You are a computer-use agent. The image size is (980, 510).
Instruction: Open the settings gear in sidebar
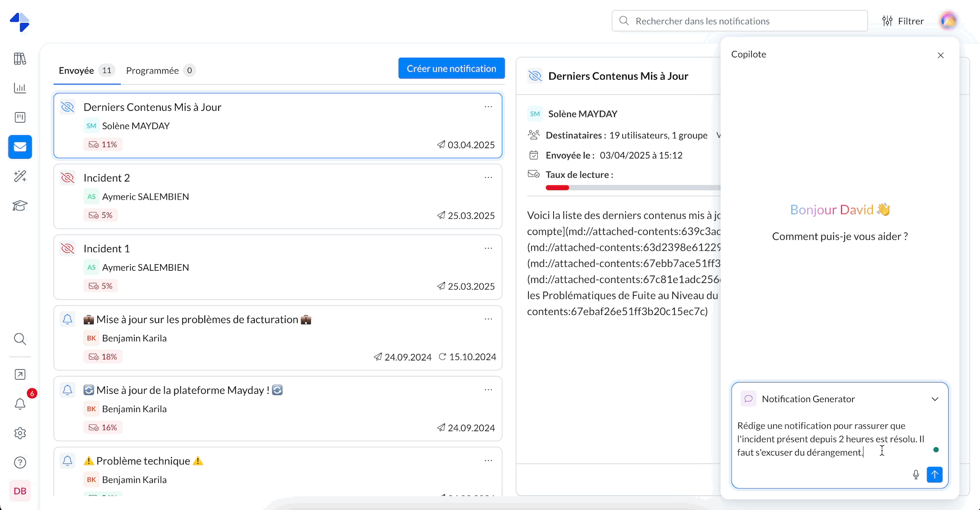[20, 433]
